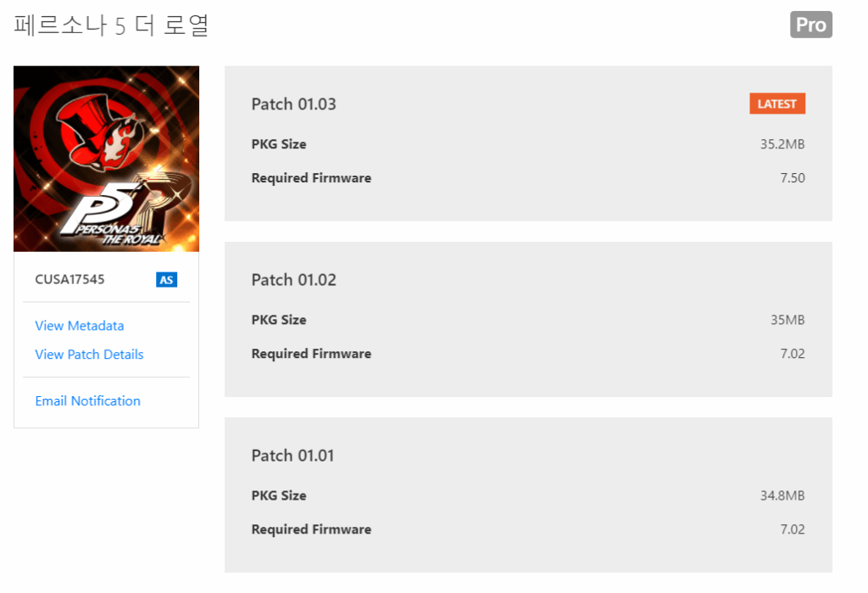This screenshot has height=593, width=868.
Task: Open the View Metadata link
Action: coord(79,326)
